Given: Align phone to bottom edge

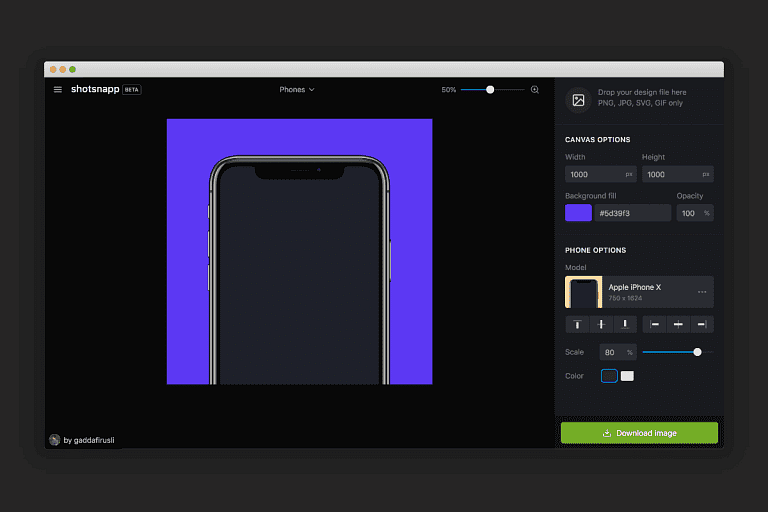Looking at the screenshot, I should tap(625, 324).
